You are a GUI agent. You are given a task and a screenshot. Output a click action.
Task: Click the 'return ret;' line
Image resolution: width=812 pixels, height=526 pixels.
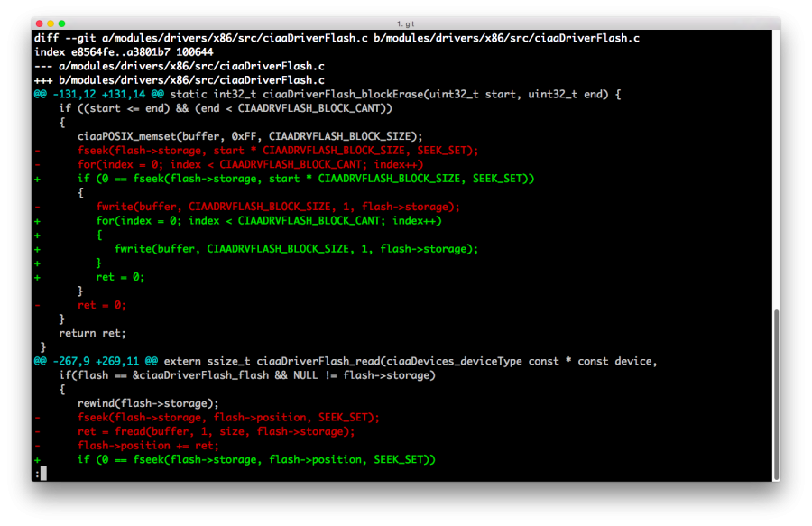coord(92,333)
